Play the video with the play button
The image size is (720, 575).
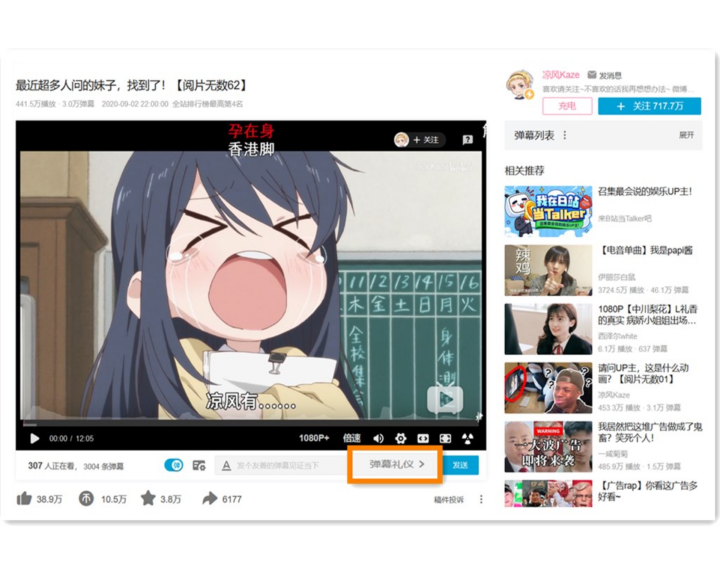[x=34, y=439]
